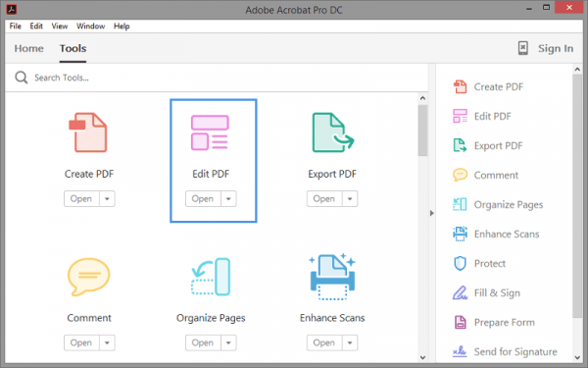This screenshot has height=368, width=588.
Task: Open the View menu
Action: tap(60, 26)
